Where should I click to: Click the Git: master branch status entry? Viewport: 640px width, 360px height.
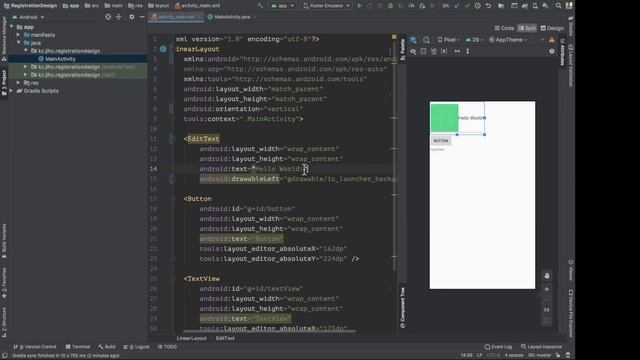pos(541,355)
